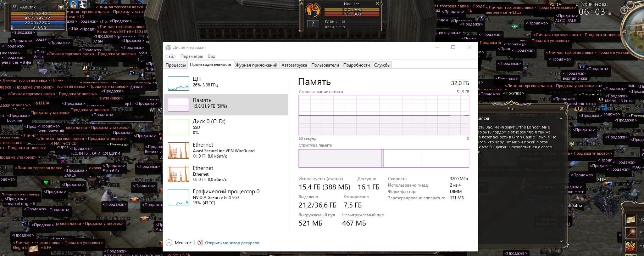Zoom in the minimap with plus
The width and height of the screenshot is (644, 256).
pos(624,10)
